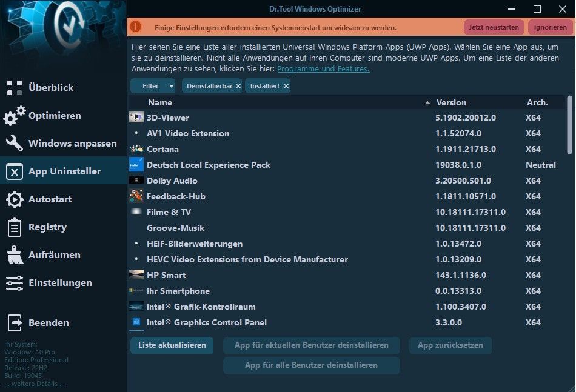Click the Optimieren gears icon
Image resolution: width=576 pixels, height=392 pixels.
pos(15,116)
